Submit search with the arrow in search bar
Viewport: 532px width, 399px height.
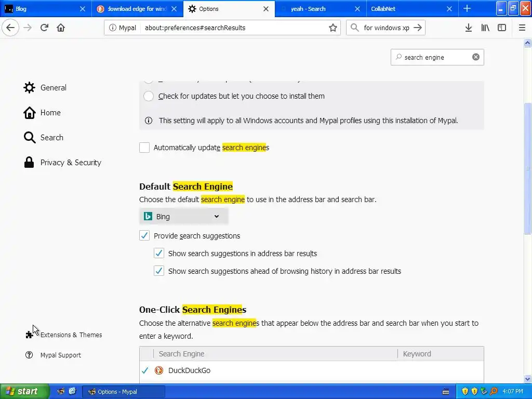pos(418,28)
